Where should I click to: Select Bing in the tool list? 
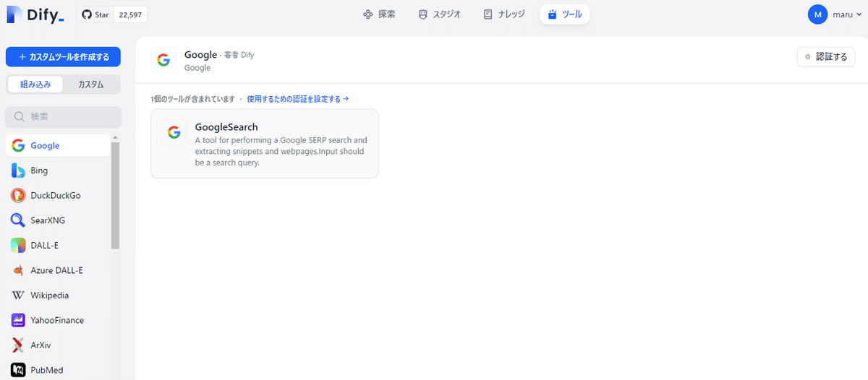click(x=58, y=170)
